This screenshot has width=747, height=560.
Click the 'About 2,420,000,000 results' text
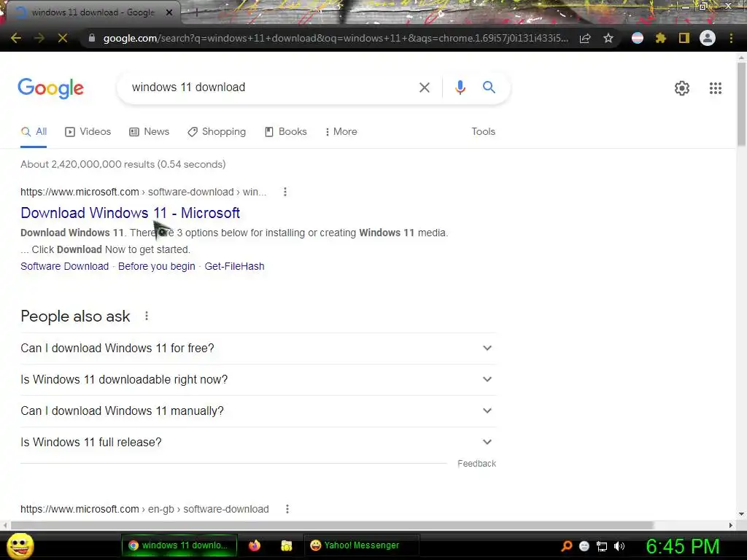point(123,164)
